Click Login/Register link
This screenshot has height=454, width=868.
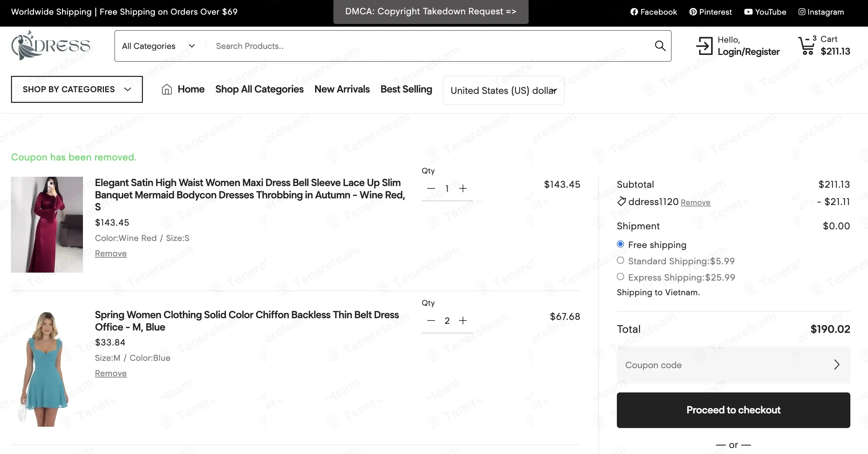[748, 52]
